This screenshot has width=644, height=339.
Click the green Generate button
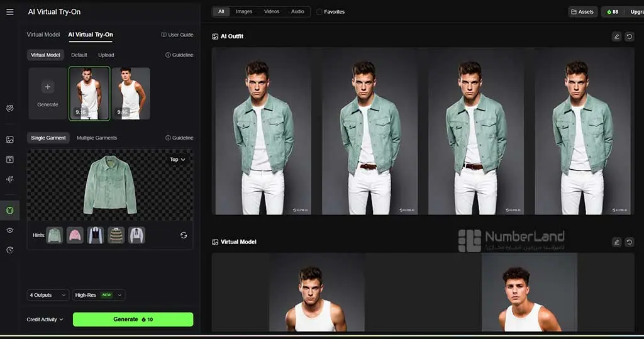[x=133, y=320]
